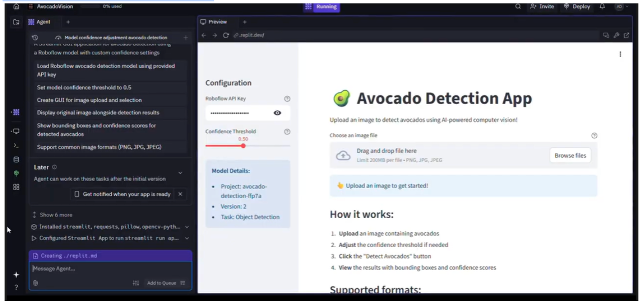Click the 0% used usage bar

(102, 7)
